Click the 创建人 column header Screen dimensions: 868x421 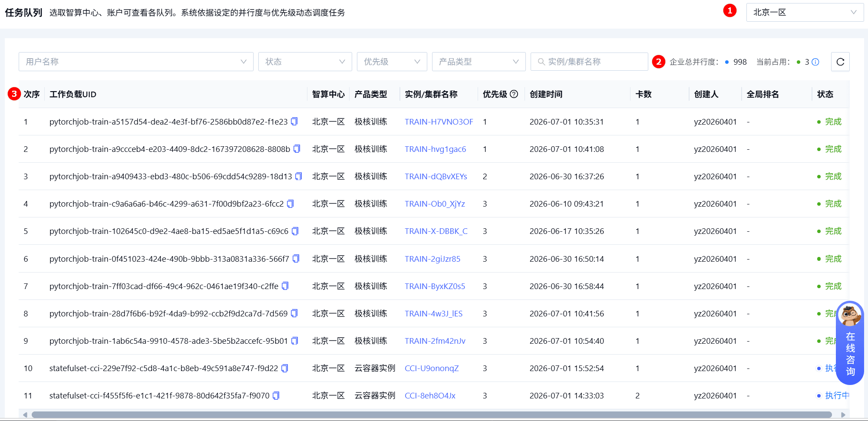click(706, 94)
